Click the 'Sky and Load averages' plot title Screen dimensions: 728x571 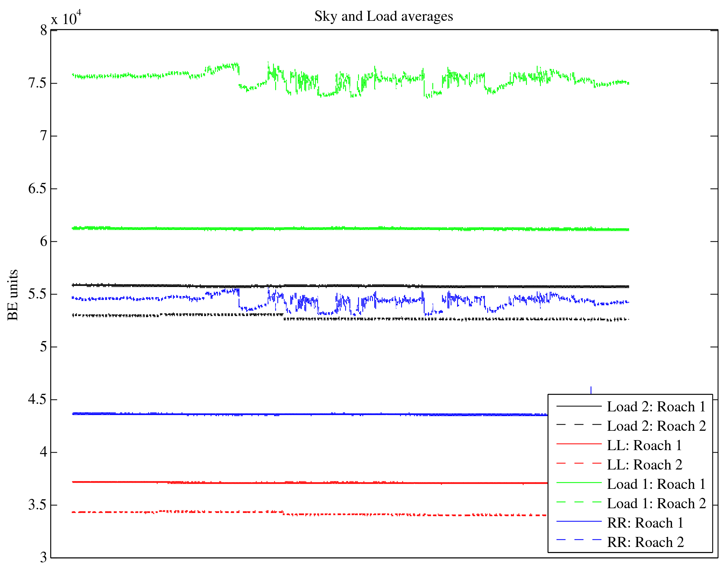pos(384,16)
